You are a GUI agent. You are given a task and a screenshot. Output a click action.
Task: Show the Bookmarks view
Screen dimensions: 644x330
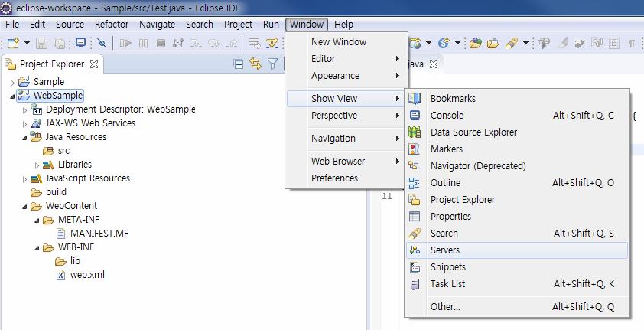coord(517,99)
